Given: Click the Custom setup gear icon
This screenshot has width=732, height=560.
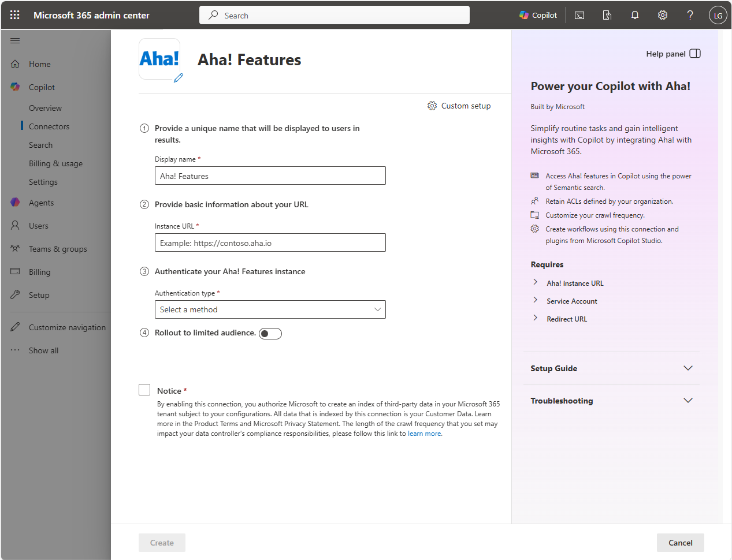Looking at the screenshot, I should point(432,106).
